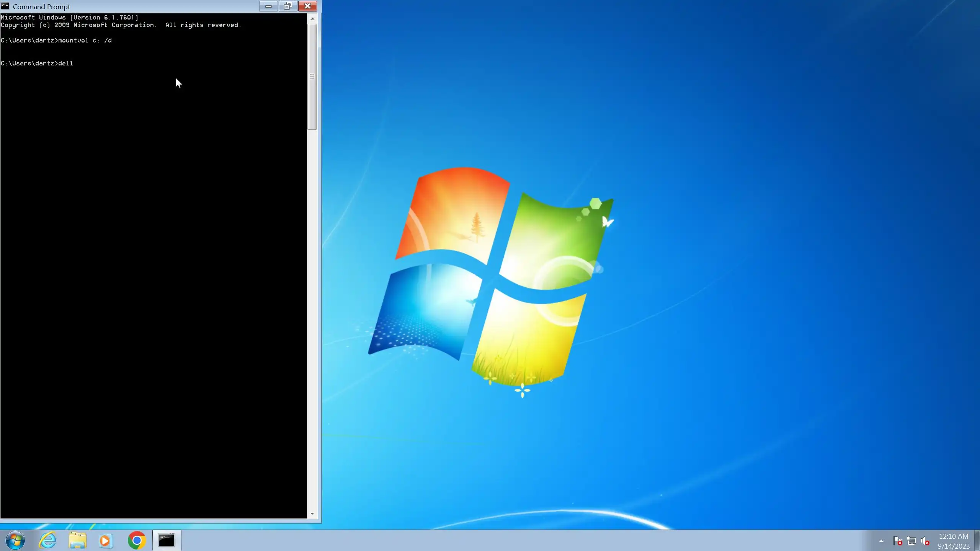The width and height of the screenshot is (980, 551).
Task: Open the clock showing 12:10 AM
Action: click(x=953, y=541)
